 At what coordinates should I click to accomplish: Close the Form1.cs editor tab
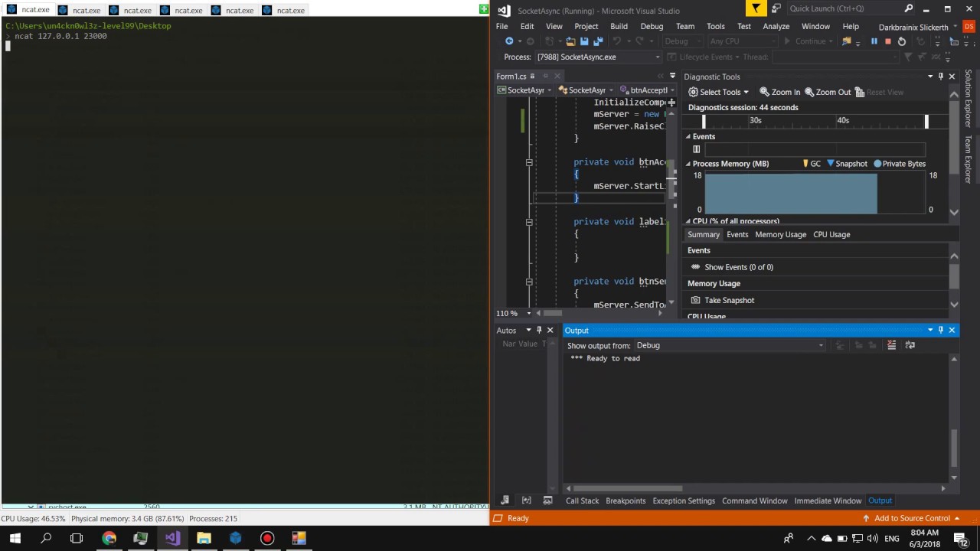click(x=557, y=76)
